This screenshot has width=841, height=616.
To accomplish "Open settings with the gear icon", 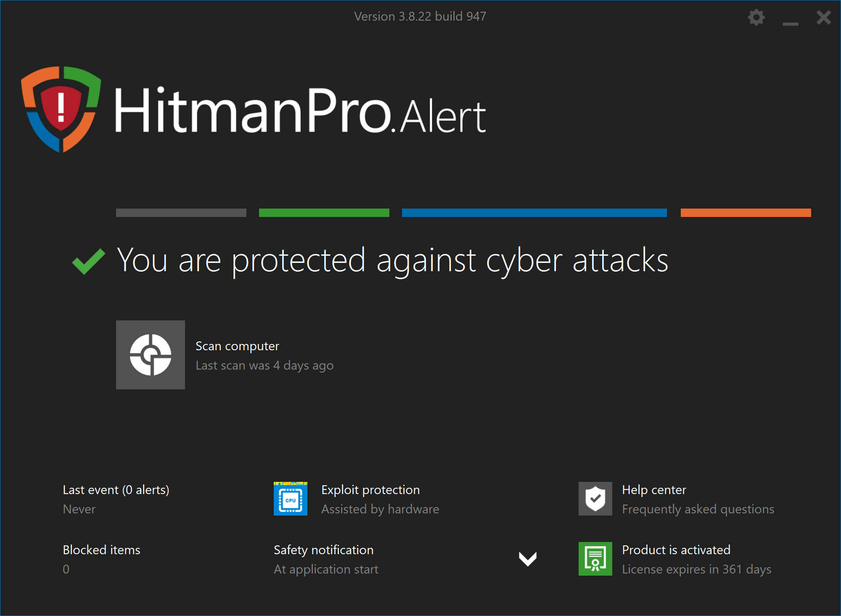I will coord(756,18).
